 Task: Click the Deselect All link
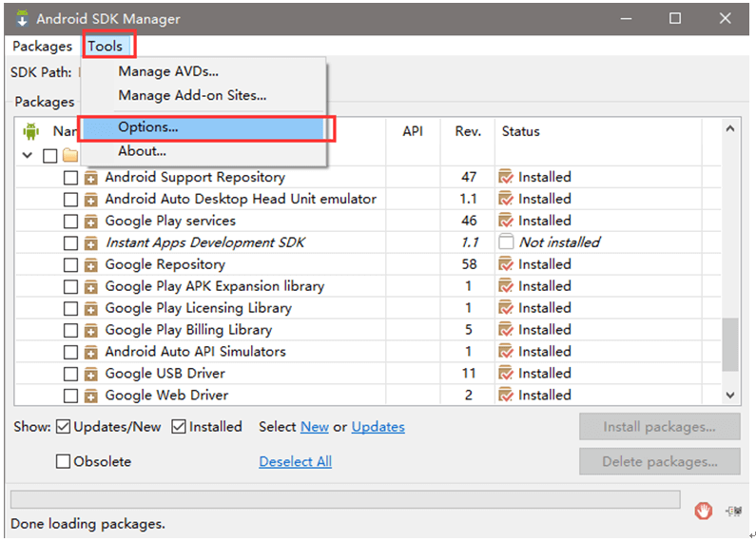[295, 461]
